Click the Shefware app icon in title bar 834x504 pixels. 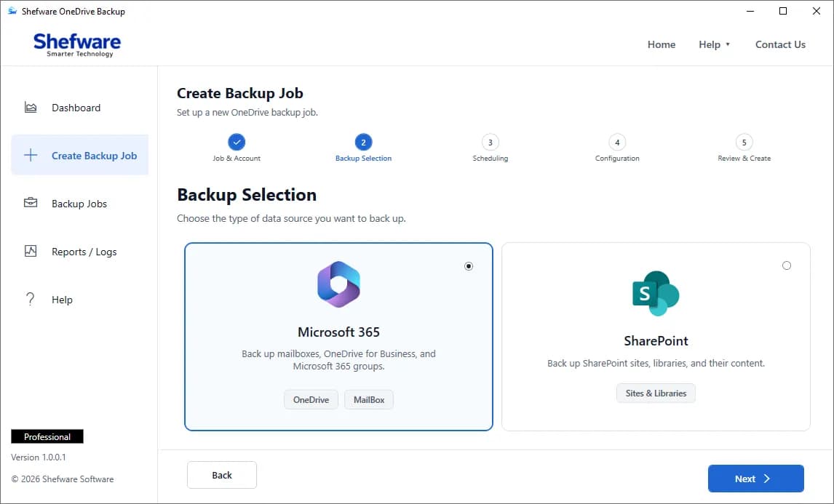[x=12, y=11]
